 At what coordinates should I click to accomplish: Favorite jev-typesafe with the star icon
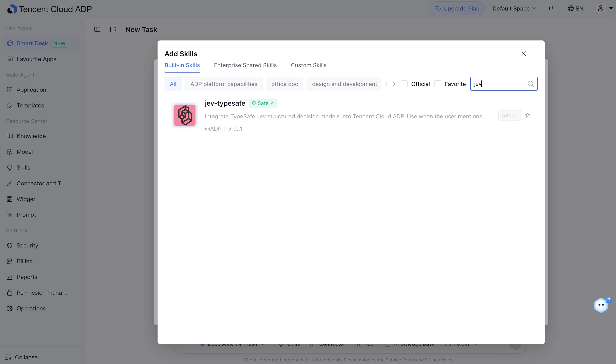[x=528, y=115]
